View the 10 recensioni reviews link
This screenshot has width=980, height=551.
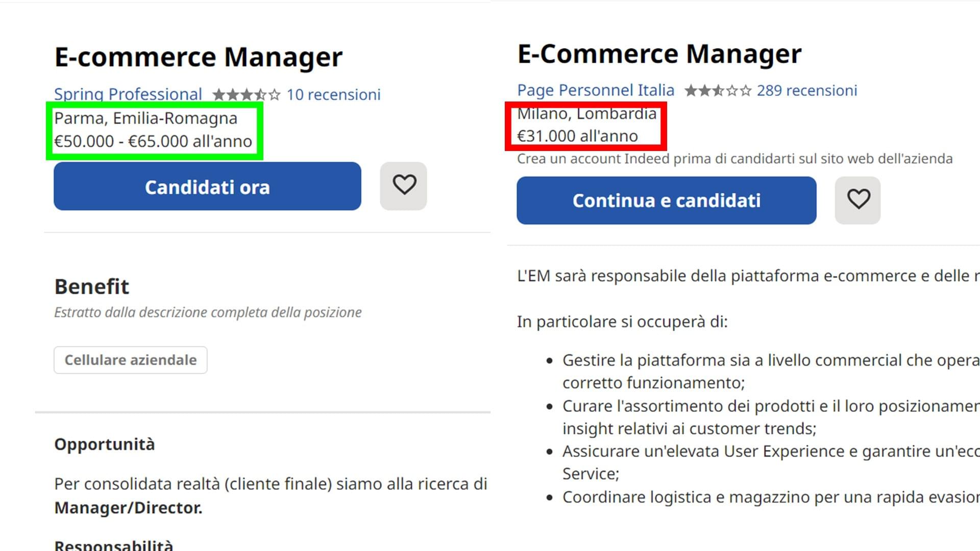[333, 95]
